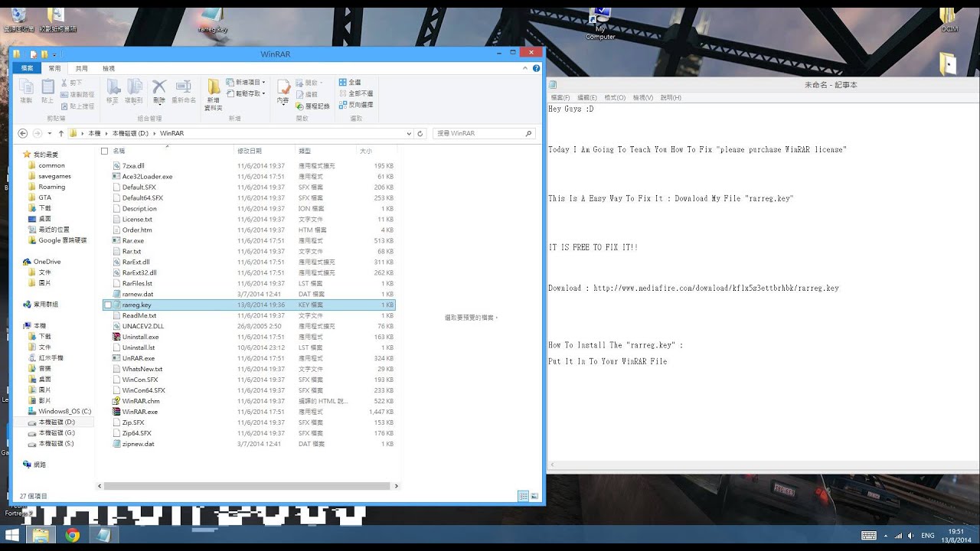Open Notepad's 說明(H) menu

[x=671, y=98]
